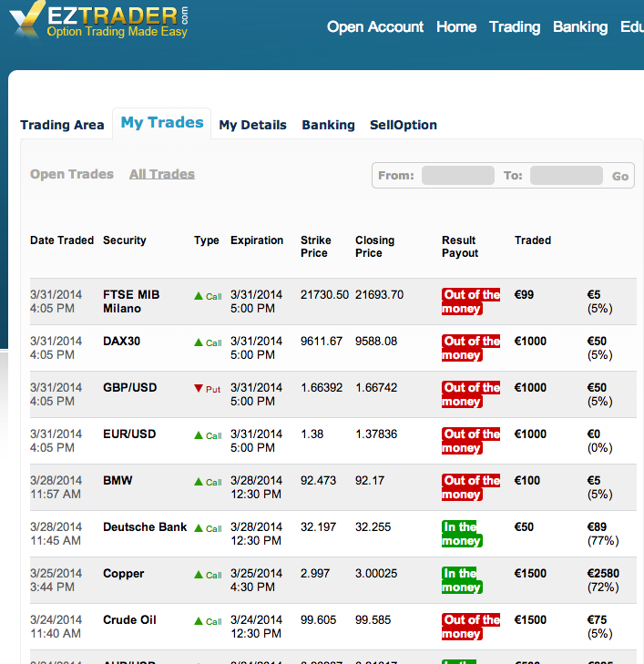Click In the money badge in Copper row
The width and height of the screenshot is (644, 664).
click(462, 580)
